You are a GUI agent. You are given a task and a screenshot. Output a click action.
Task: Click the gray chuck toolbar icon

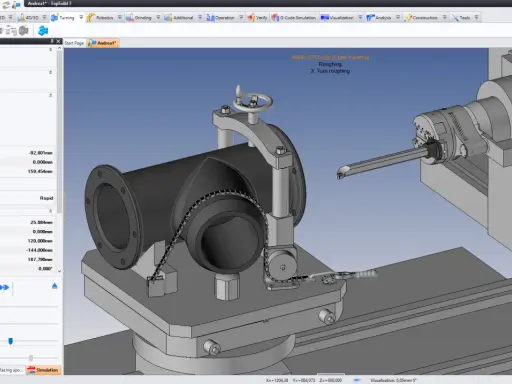pyautogui.click(x=24, y=31)
